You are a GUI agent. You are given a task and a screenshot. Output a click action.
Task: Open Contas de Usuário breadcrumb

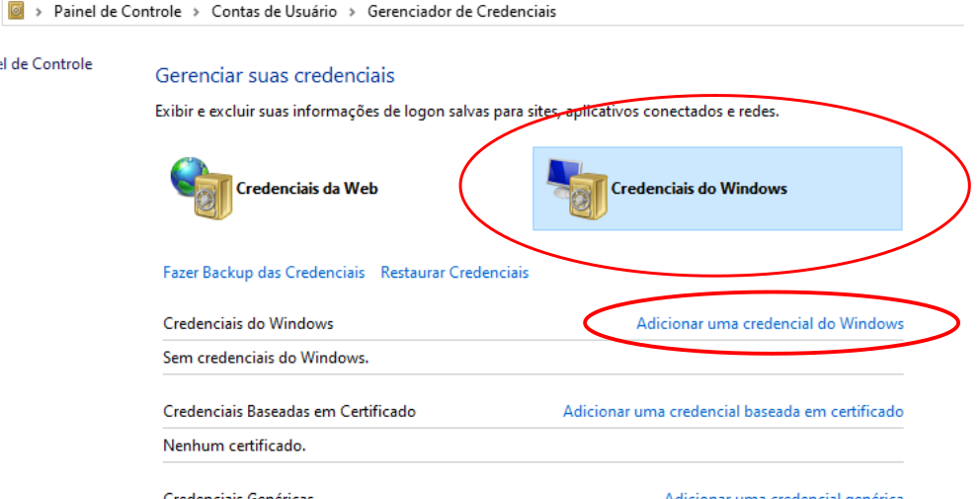coord(274,11)
